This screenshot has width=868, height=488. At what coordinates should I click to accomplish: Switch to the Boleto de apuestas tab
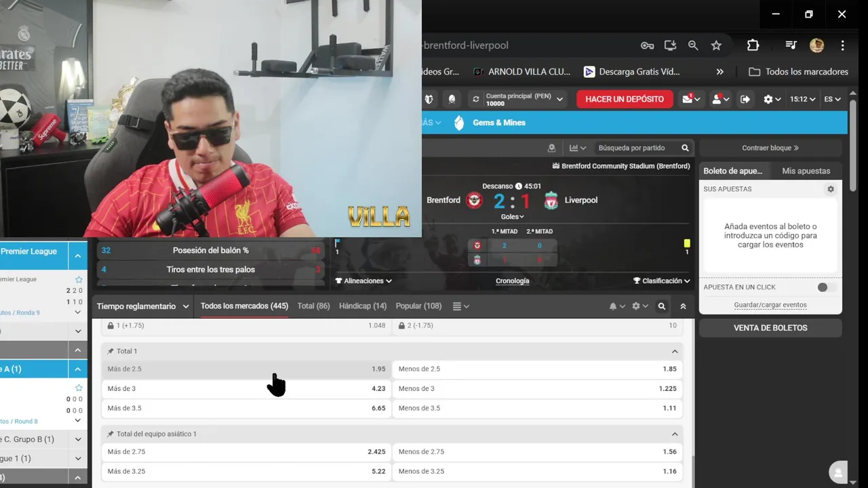click(732, 171)
